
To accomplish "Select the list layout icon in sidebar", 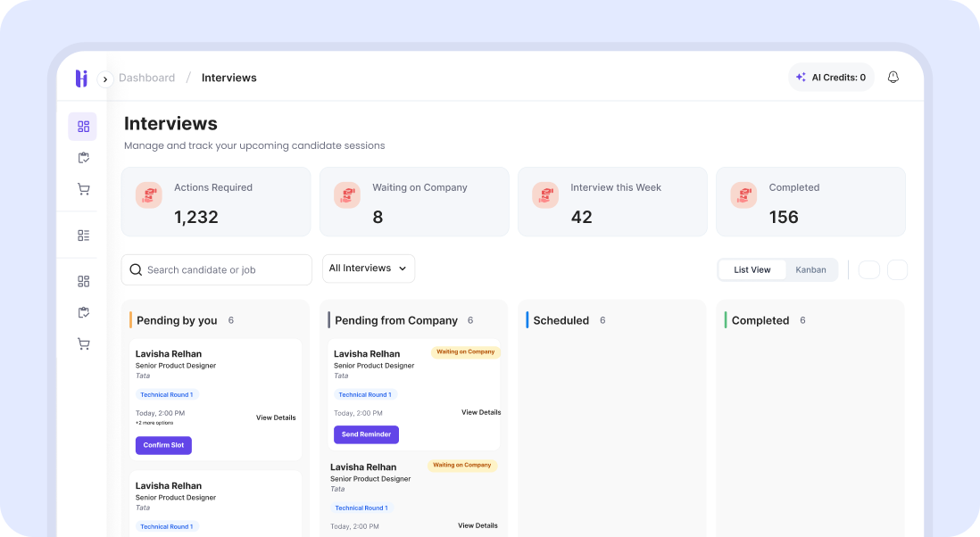I will pyautogui.click(x=83, y=235).
